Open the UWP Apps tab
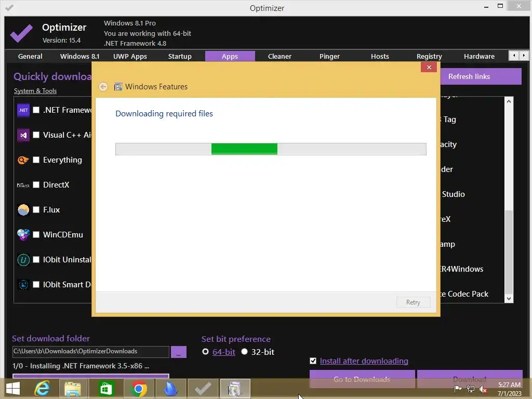 click(130, 56)
